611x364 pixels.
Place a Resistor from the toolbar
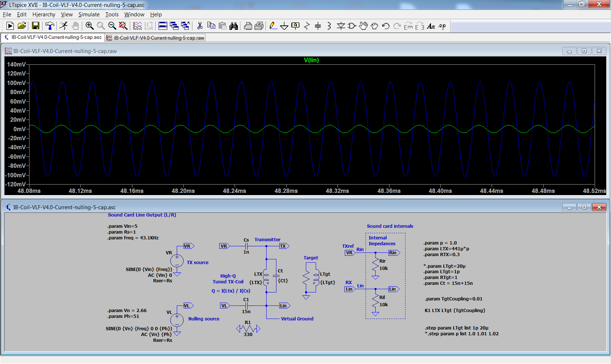click(307, 26)
